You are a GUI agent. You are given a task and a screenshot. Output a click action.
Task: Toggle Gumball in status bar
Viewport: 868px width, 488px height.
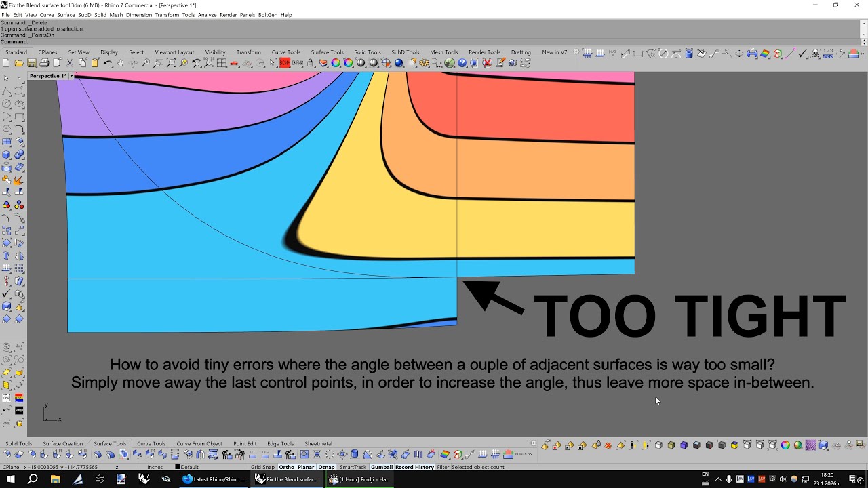pos(382,467)
